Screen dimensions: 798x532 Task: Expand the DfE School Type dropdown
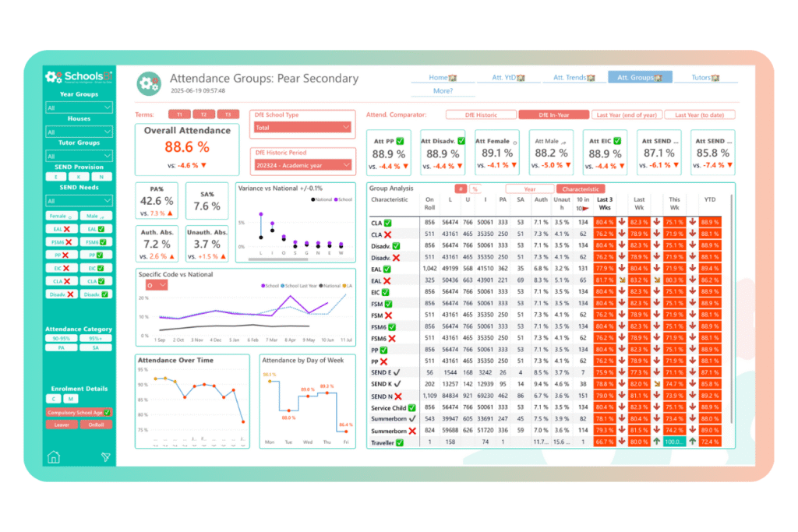coord(302,128)
